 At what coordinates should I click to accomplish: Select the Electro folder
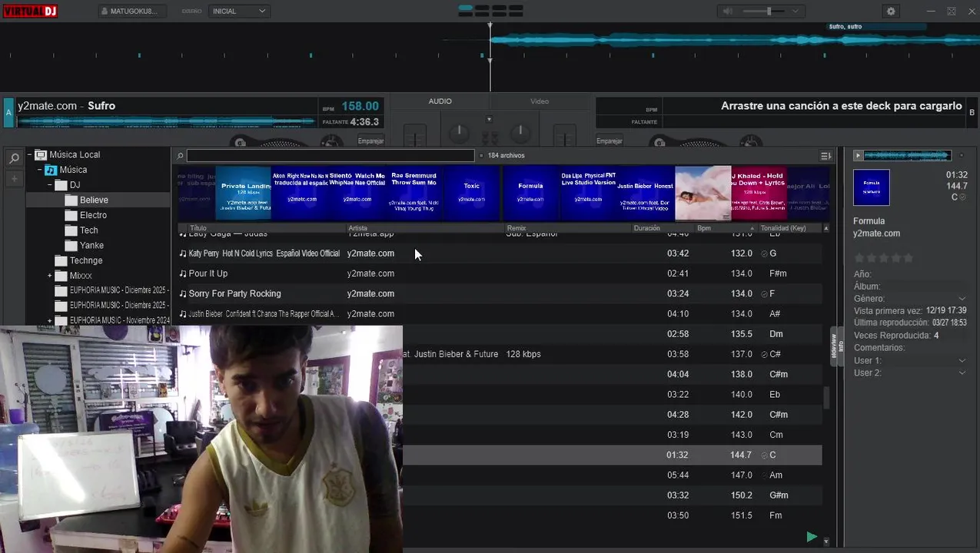(93, 215)
